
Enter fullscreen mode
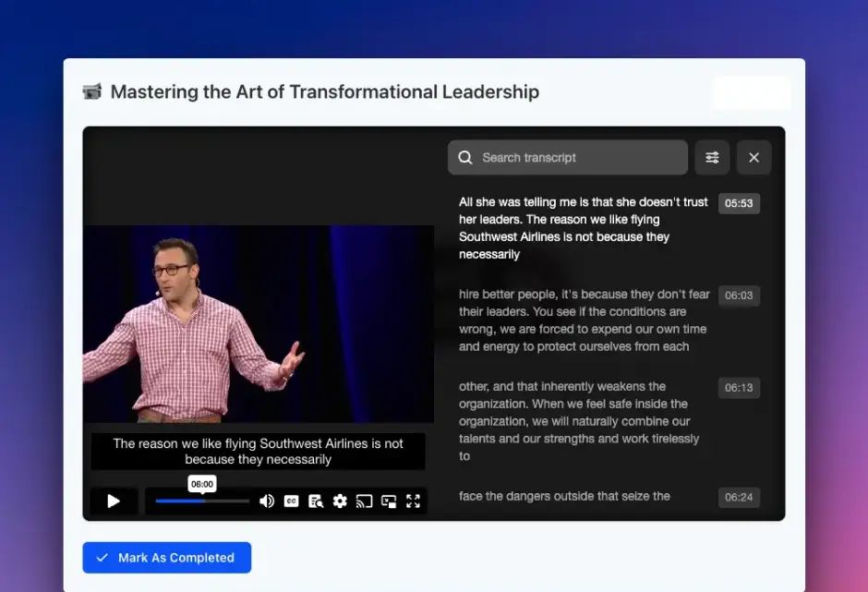pyautogui.click(x=413, y=501)
